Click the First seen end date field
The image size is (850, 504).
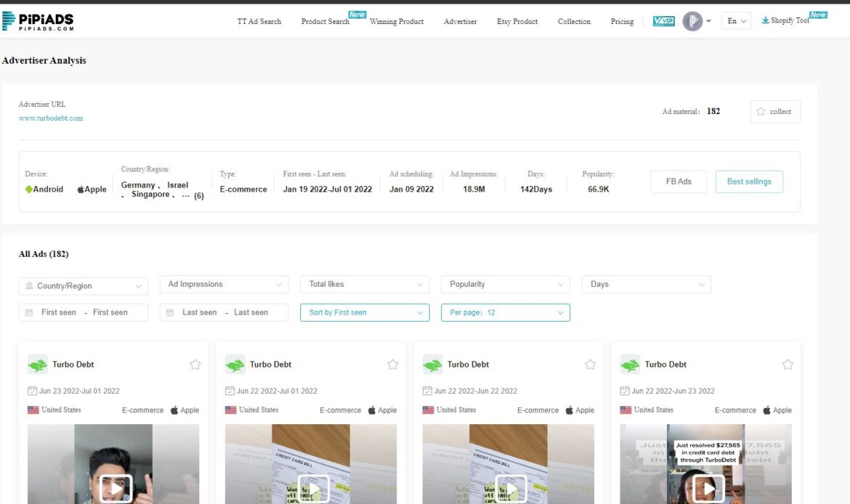(110, 313)
